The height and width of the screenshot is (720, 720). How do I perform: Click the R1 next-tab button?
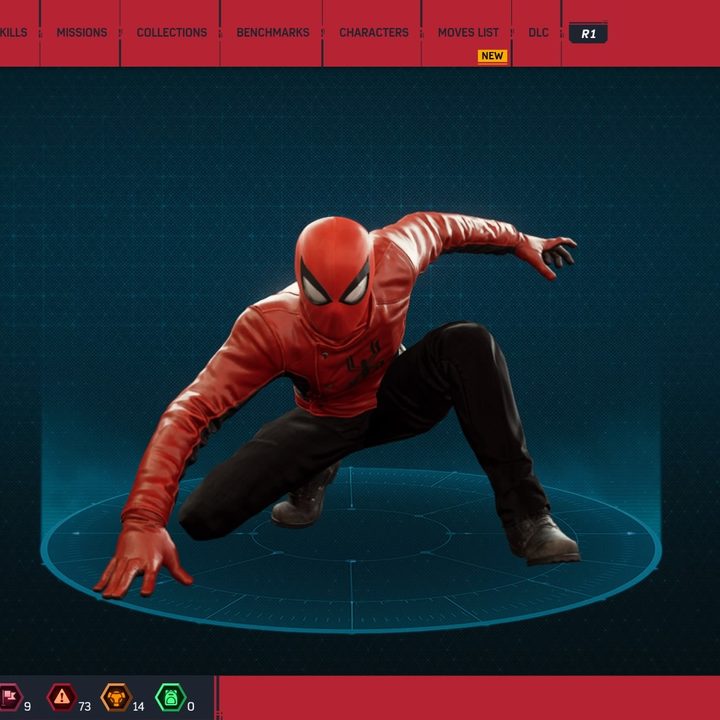pos(588,33)
